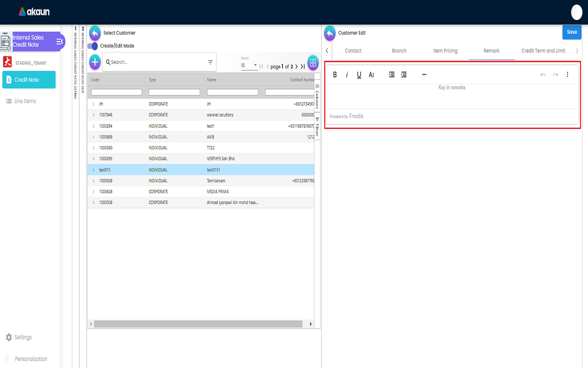Open the font size tool

pos(371,74)
